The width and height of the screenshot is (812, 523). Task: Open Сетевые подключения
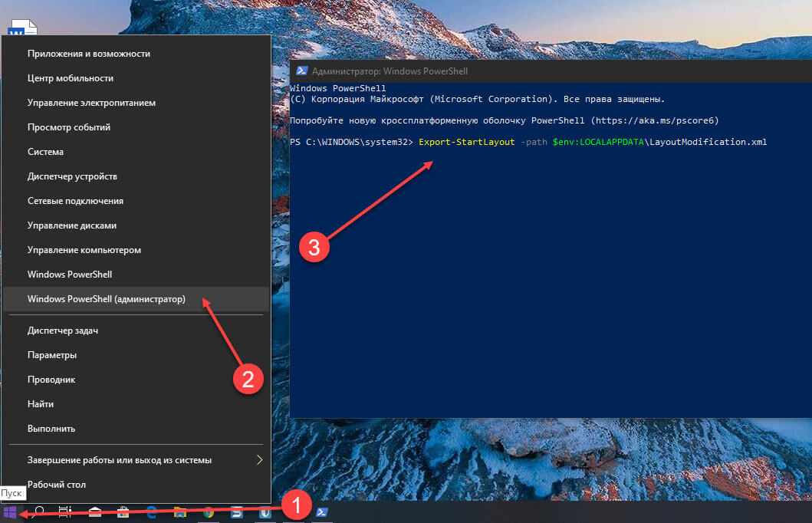click(x=136, y=201)
